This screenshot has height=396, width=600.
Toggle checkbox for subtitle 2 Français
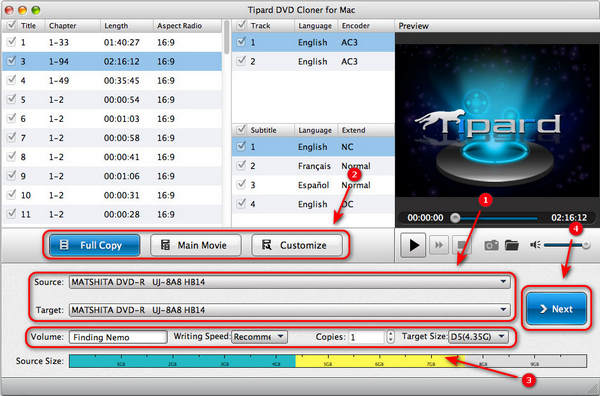click(241, 165)
